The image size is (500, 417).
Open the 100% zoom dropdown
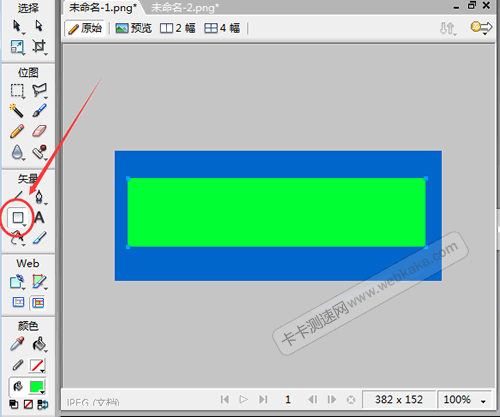tap(483, 401)
